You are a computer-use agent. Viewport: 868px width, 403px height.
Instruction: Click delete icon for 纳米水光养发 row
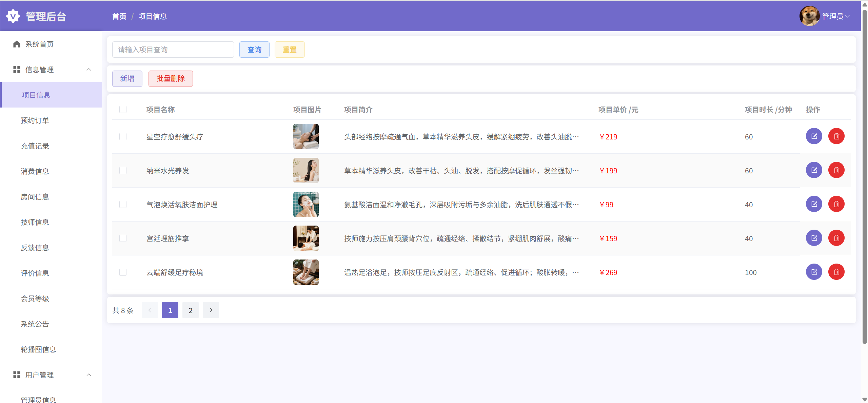click(836, 170)
